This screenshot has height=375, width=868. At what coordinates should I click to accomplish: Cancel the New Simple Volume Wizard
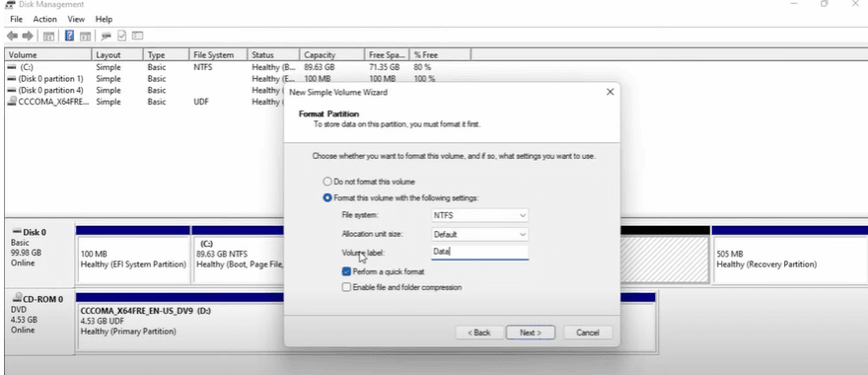(x=587, y=333)
